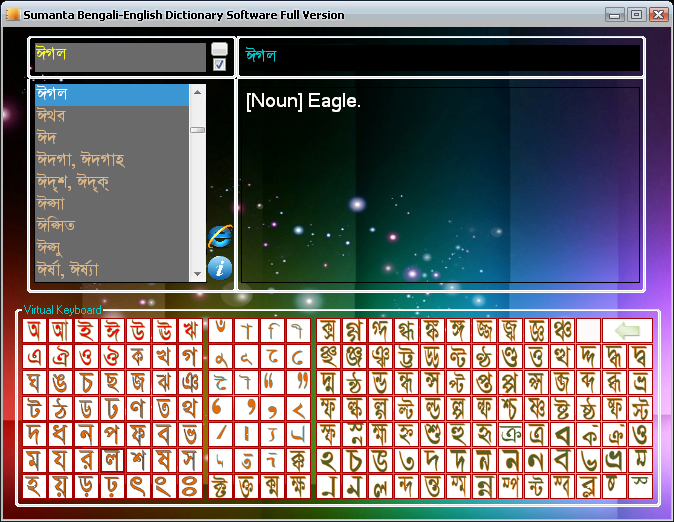Click the closing double quote key
The height and width of the screenshot is (522, 674).
click(299, 383)
